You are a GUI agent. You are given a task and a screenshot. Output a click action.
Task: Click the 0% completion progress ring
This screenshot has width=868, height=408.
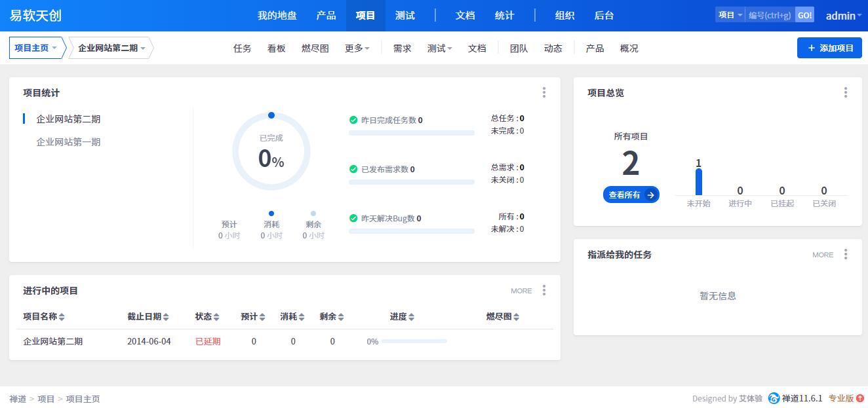tap(271, 152)
